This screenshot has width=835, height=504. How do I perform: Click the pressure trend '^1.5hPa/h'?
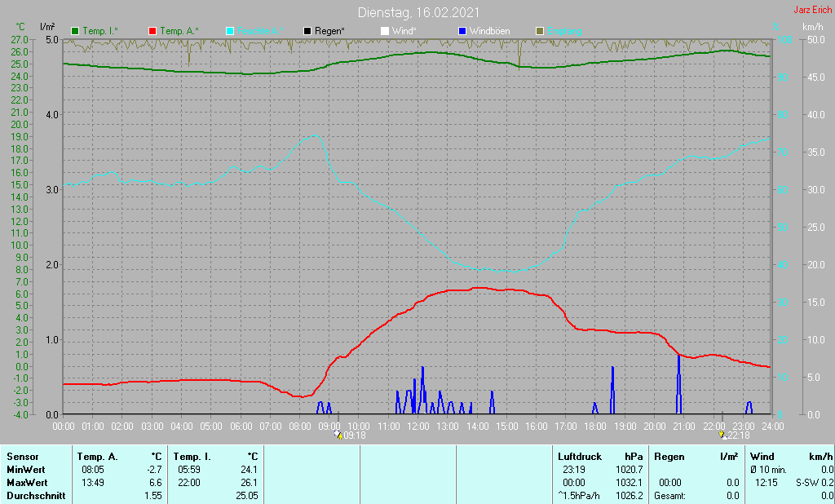point(579,496)
